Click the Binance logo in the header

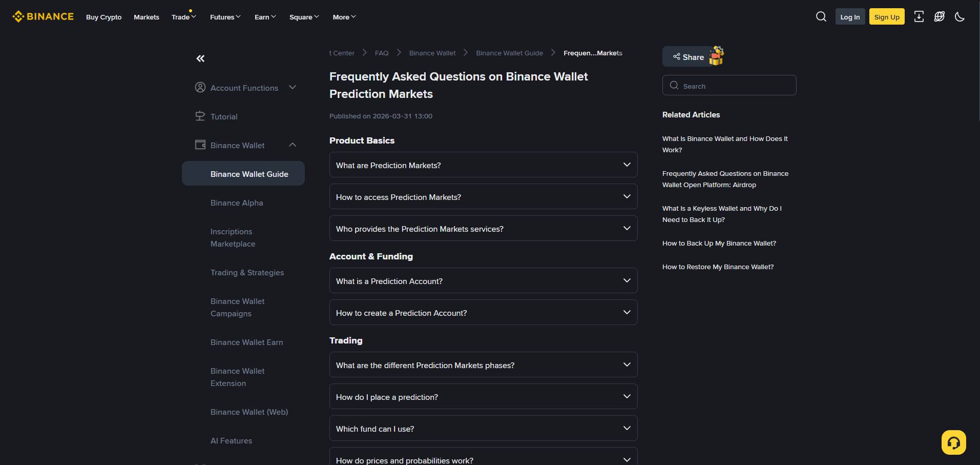click(x=43, y=16)
